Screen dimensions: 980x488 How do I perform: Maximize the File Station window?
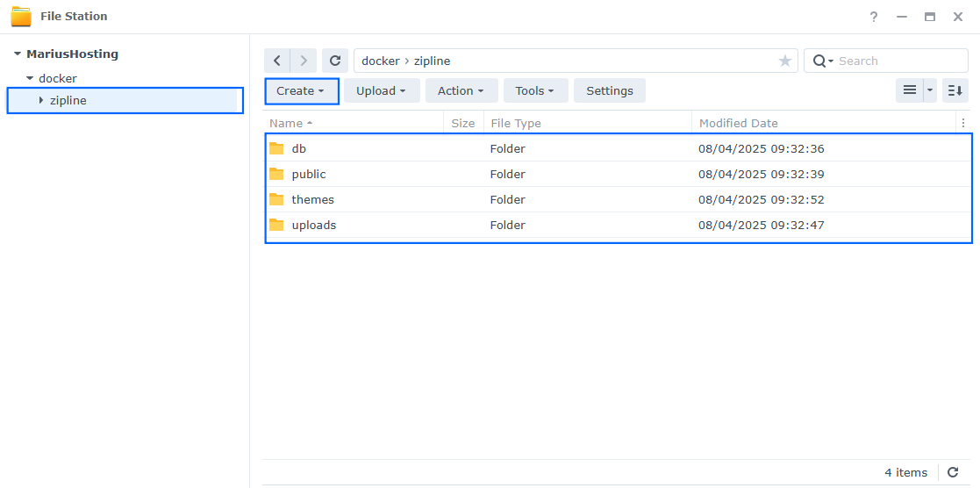click(x=930, y=17)
